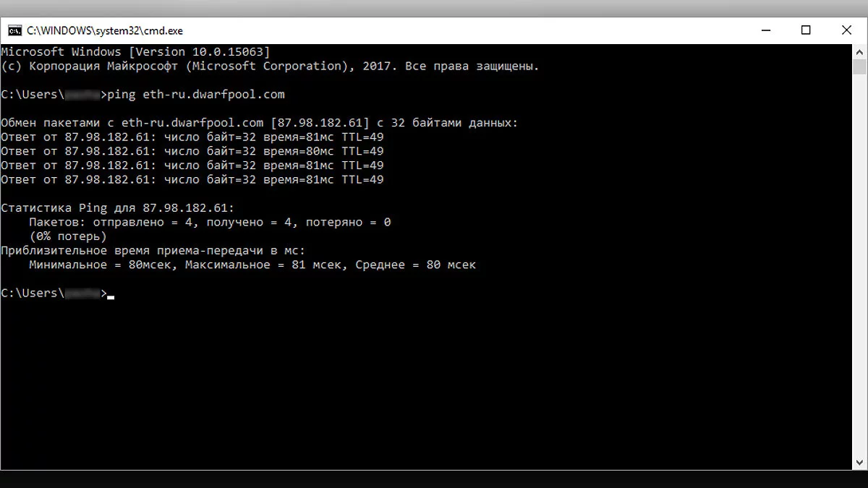Minimize the cmd.exe window
The image size is (868, 488).
[765, 30]
